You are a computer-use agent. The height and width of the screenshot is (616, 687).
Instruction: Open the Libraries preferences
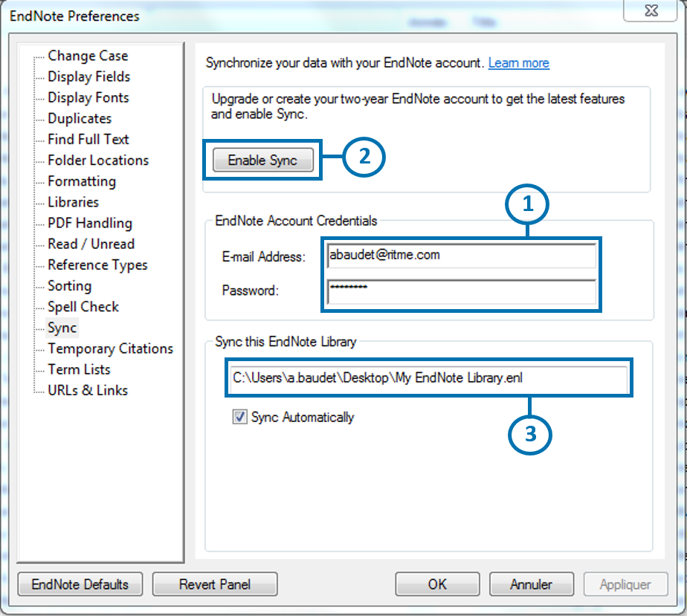73,202
